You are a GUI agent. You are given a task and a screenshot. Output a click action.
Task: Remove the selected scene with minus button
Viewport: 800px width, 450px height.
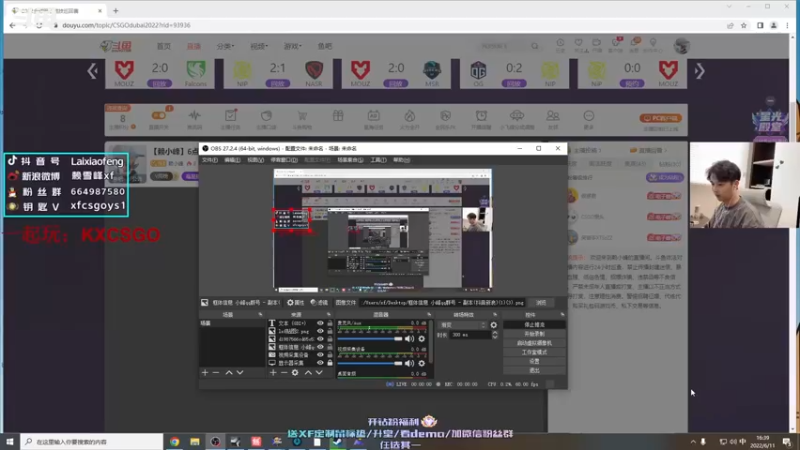[216, 373]
